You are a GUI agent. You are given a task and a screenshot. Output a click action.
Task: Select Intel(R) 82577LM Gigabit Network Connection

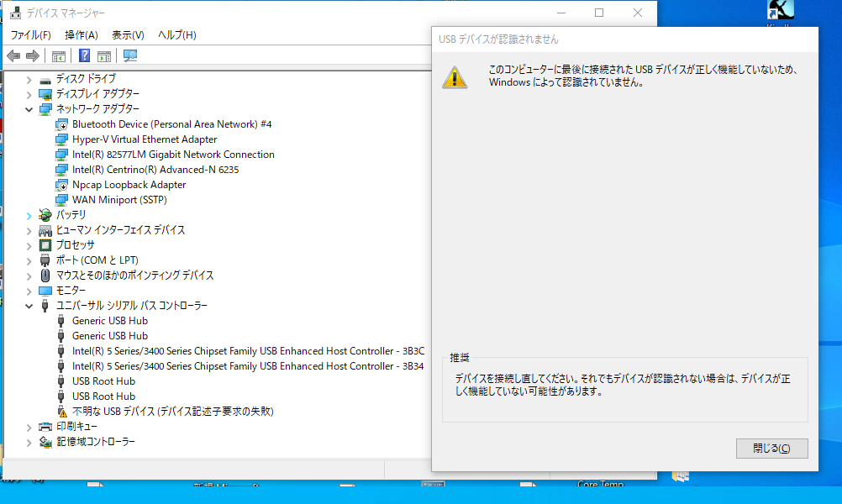point(173,154)
